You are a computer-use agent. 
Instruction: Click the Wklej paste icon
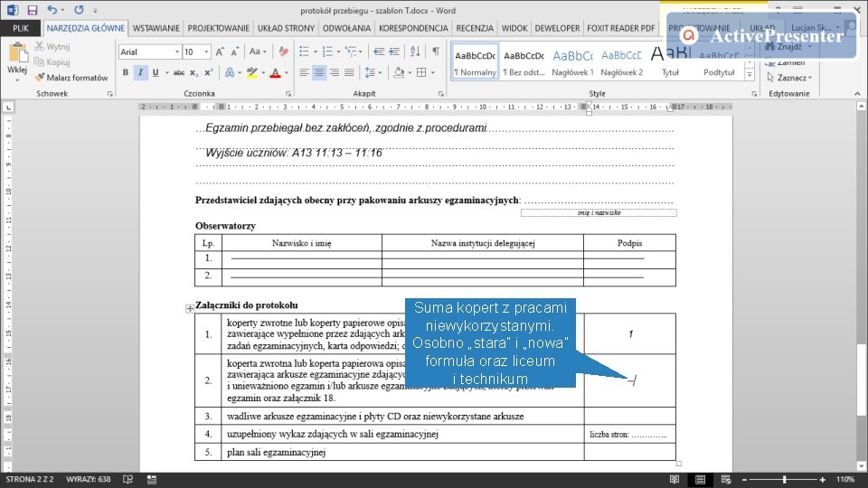(17, 54)
